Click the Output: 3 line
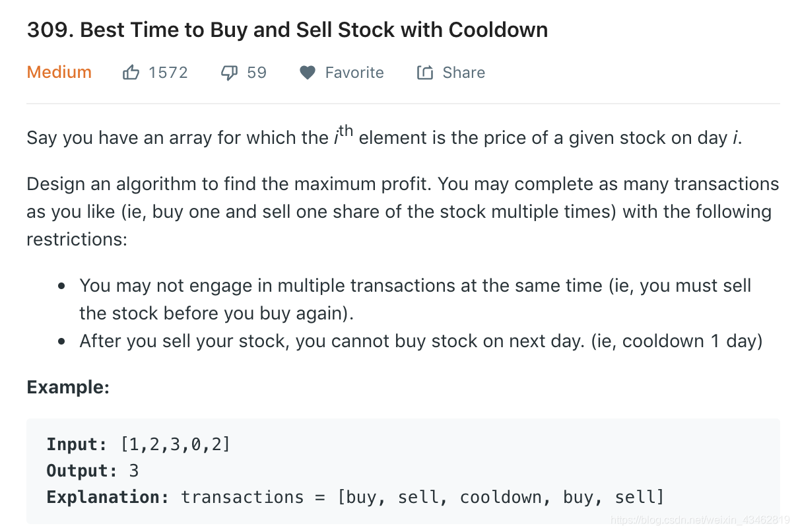The height and width of the screenshot is (532, 796). click(x=92, y=471)
